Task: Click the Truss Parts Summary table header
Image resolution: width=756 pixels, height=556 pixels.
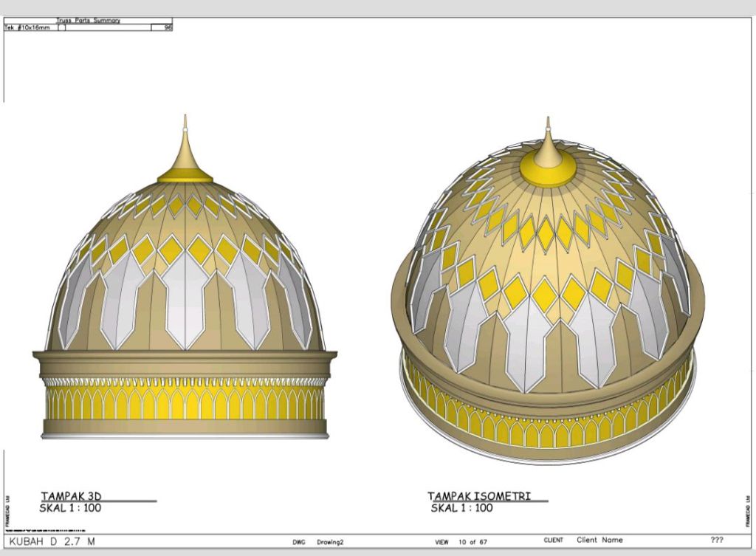Action: [88, 21]
